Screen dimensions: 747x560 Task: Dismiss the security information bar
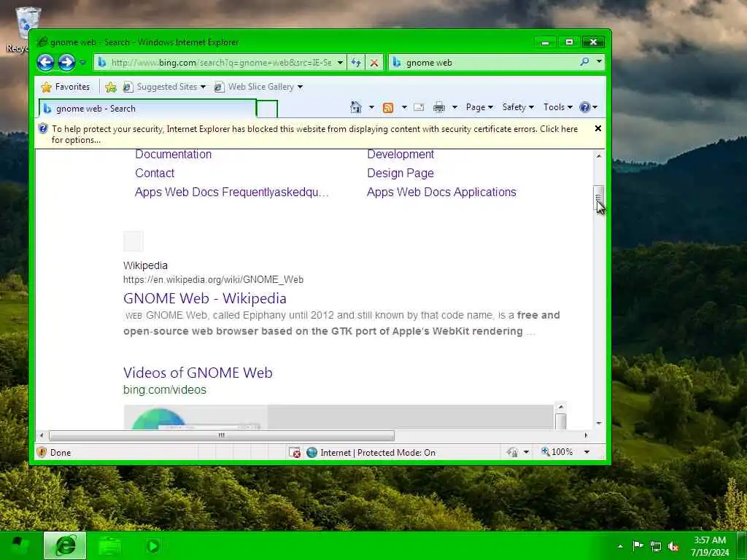click(x=598, y=128)
